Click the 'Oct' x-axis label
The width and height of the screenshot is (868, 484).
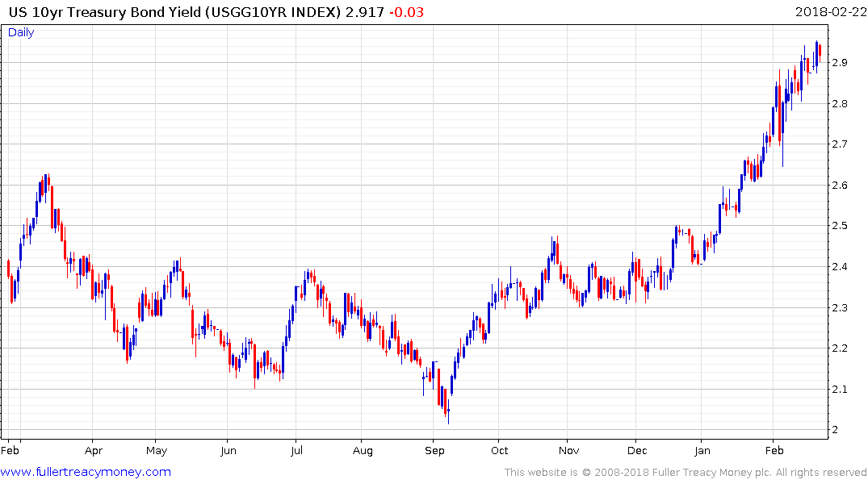(x=499, y=450)
